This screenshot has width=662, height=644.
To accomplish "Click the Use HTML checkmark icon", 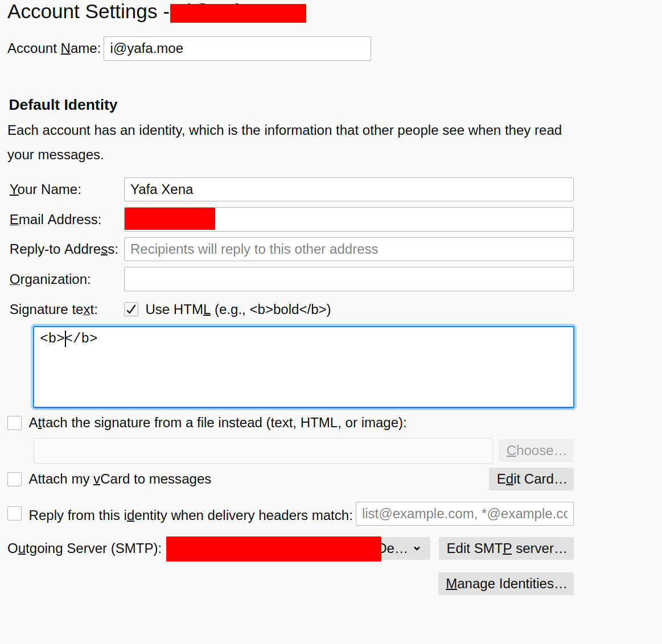I will click(131, 309).
